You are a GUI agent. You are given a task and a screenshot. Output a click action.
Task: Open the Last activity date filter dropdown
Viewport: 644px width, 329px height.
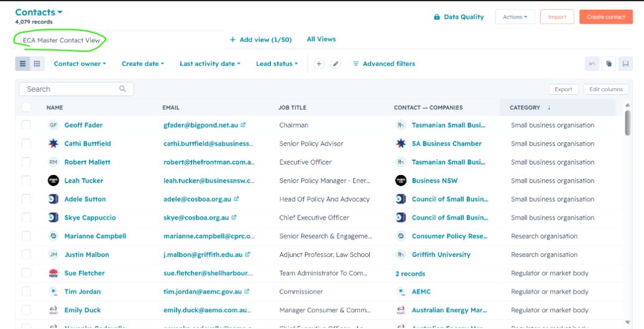coord(210,63)
